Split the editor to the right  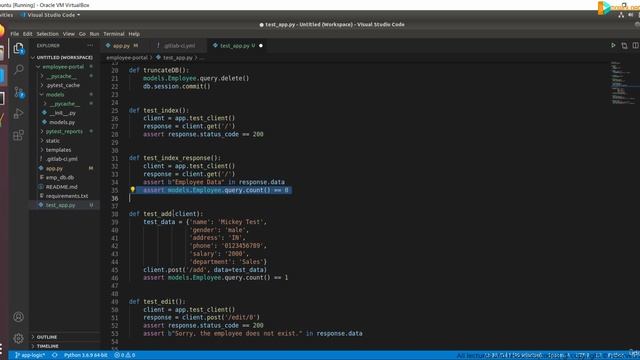click(x=636, y=45)
